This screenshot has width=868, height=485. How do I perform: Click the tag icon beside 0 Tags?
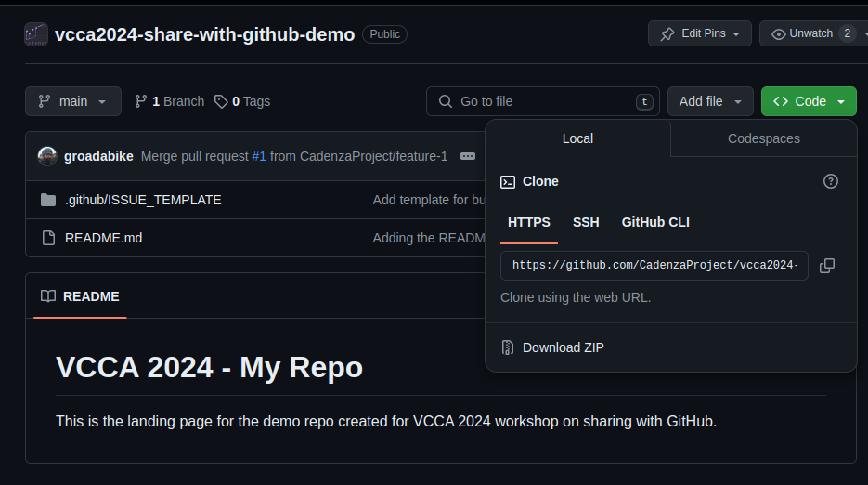221,101
